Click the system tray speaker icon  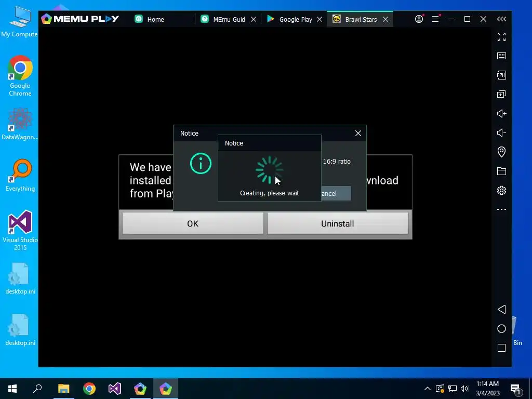coord(464,389)
